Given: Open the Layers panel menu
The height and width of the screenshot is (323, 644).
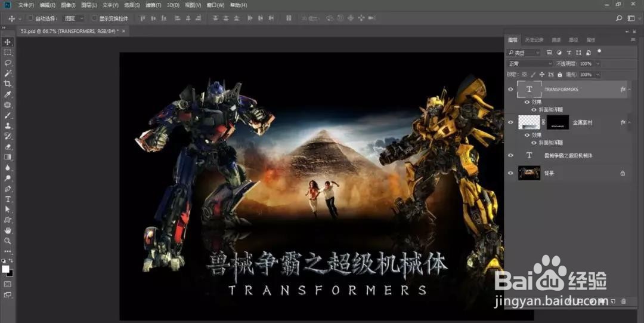Looking at the screenshot, I should [x=633, y=40].
